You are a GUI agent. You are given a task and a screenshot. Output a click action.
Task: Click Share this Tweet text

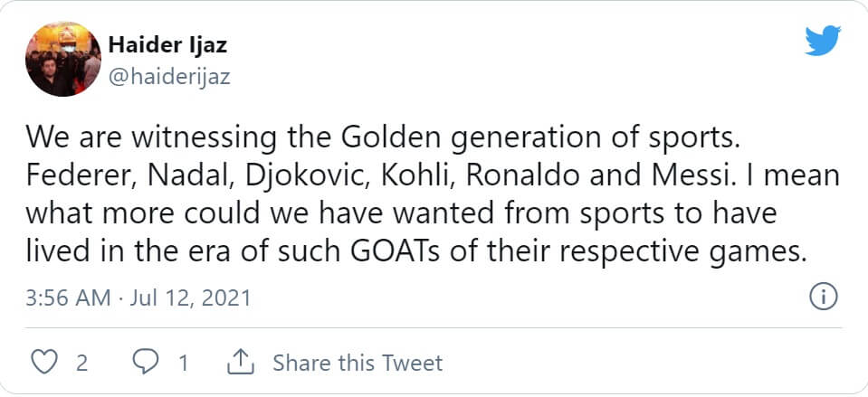358,363
